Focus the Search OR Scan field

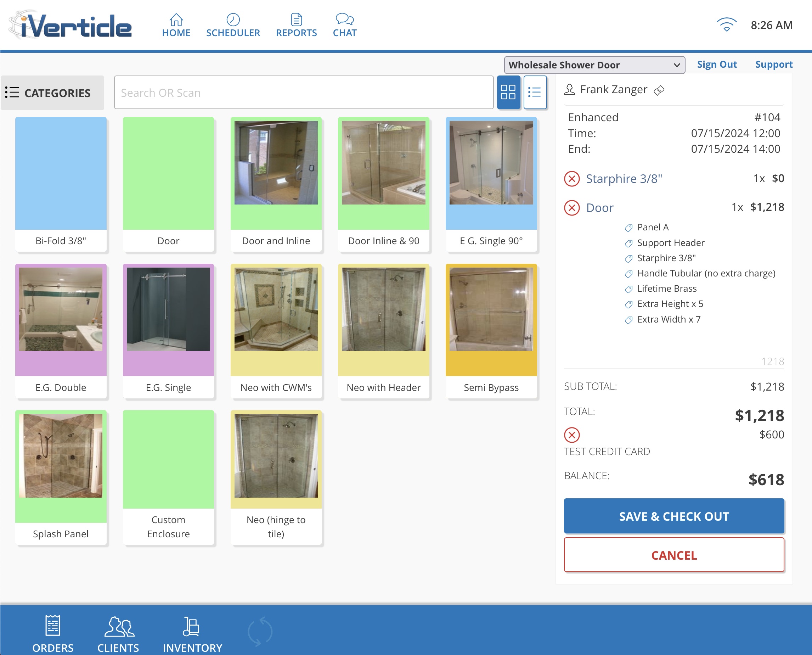point(304,93)
